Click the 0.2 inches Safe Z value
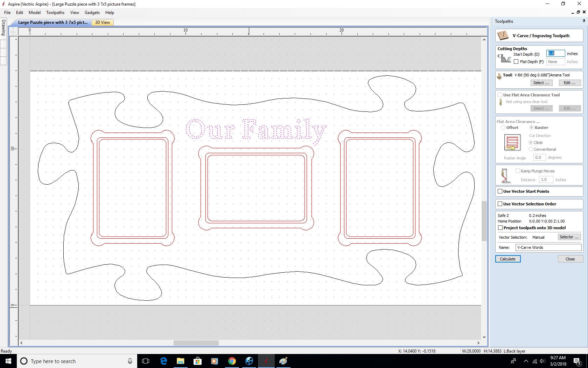 [x=537, y=216]
